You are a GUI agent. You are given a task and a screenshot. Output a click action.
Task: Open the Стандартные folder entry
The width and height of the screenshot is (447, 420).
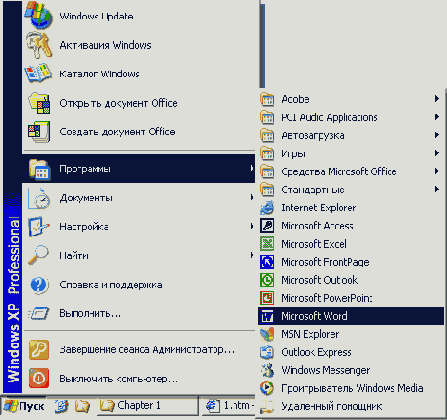(351, 189)
